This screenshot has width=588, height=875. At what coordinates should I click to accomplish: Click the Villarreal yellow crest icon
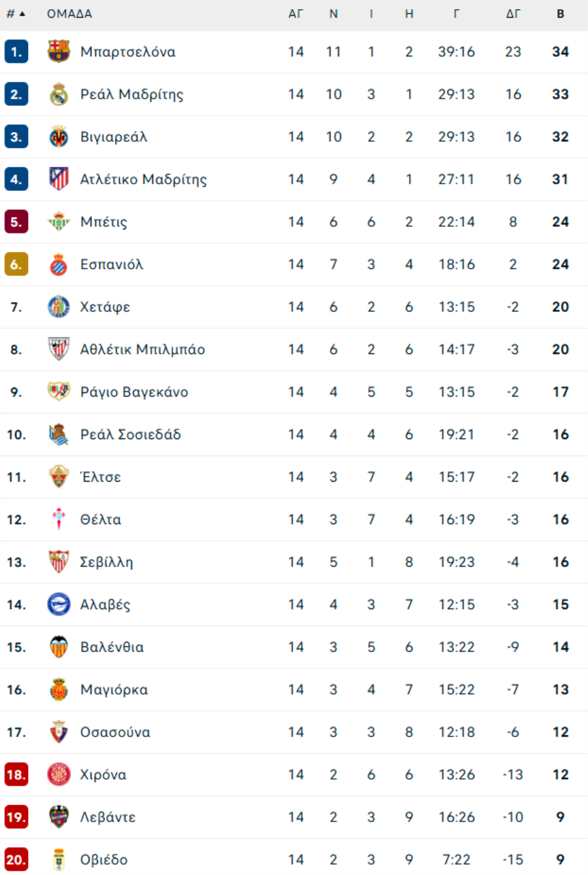(59, 137)
